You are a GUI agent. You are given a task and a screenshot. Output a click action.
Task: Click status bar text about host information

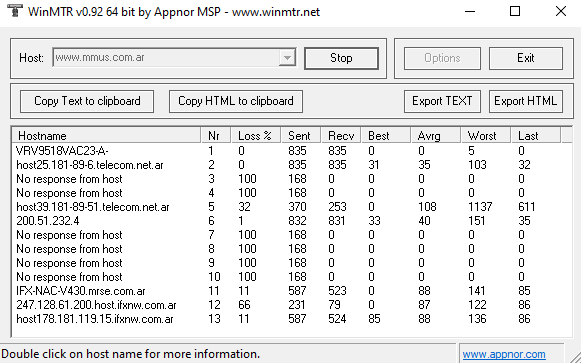click(x=130, y=354)
